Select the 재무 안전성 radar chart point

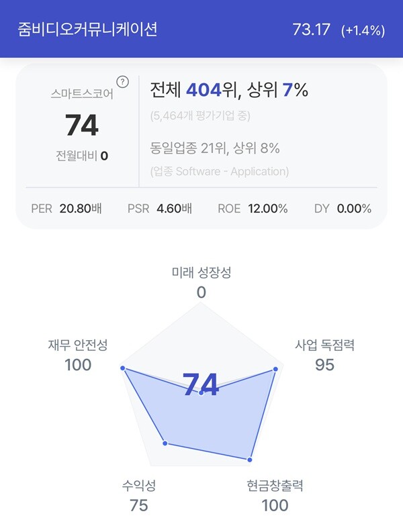[123, 368]
